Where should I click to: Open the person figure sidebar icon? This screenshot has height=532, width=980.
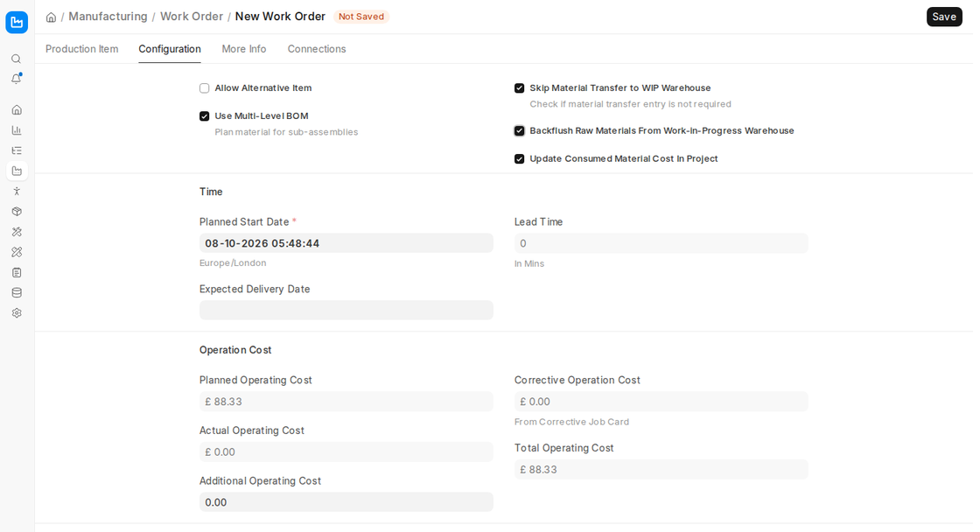(17, 192)
